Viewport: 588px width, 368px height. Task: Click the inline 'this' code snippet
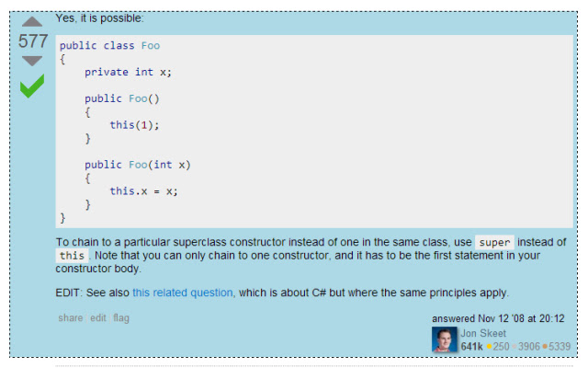click(x=72, y=256)
